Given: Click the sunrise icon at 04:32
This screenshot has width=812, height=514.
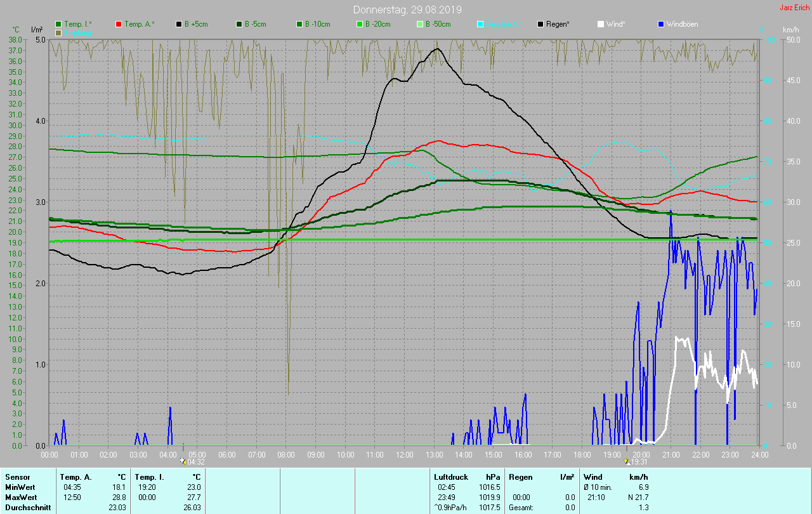Looking at the screenshot, I should pos(183,462).
